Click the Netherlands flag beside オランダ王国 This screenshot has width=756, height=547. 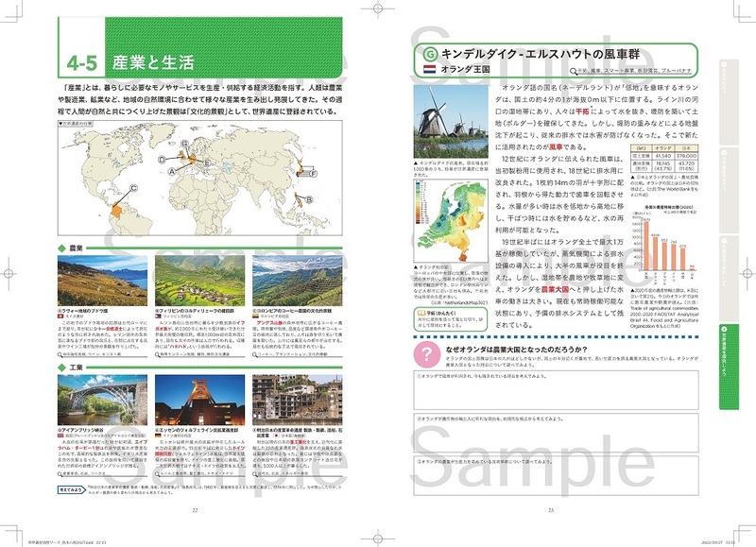[429, 69]
